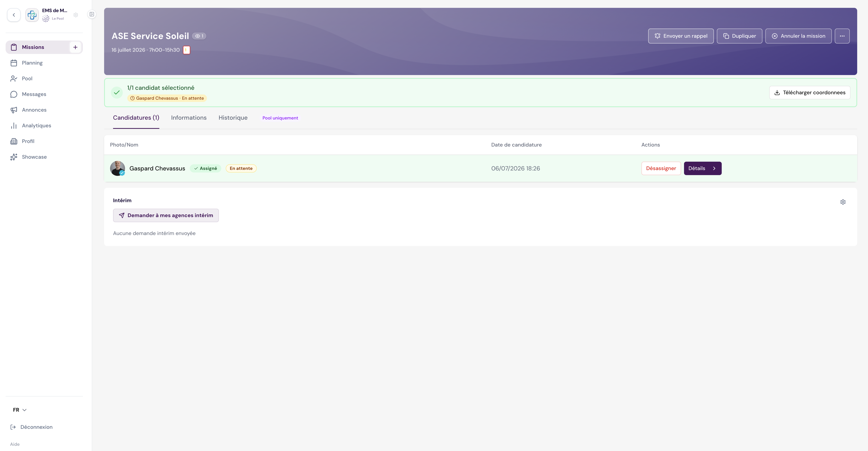This screenshot has width=868, height=451.
Task: Open the Aide help link
Action: pos(15,444)
